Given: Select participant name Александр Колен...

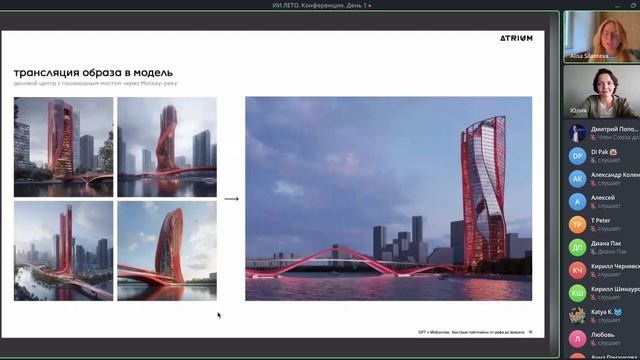Looking at the screenshot, I should tap(615, 175).
